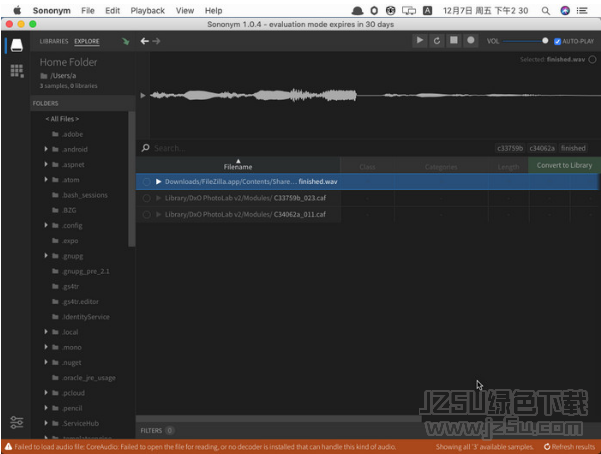Image resolution: width=601 pixels, height=454 pixels.
Task: Click the record circle button
Action: tap(471, 40)
